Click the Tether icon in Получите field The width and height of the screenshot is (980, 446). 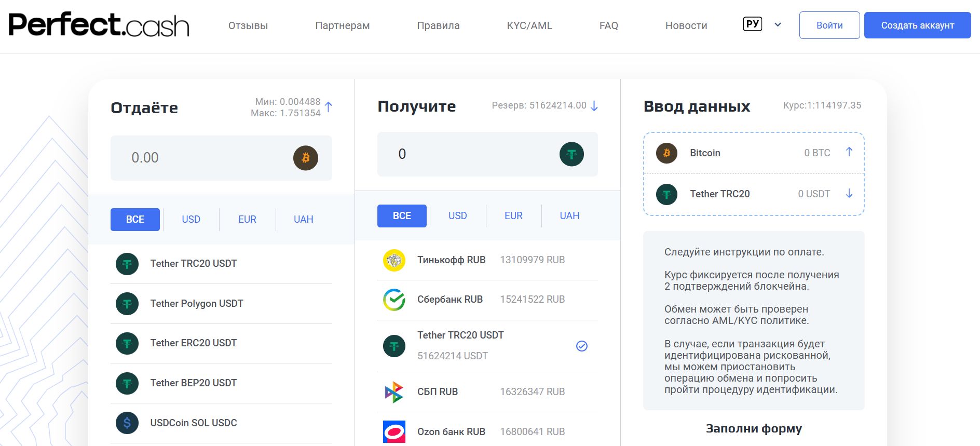[571, 154]
